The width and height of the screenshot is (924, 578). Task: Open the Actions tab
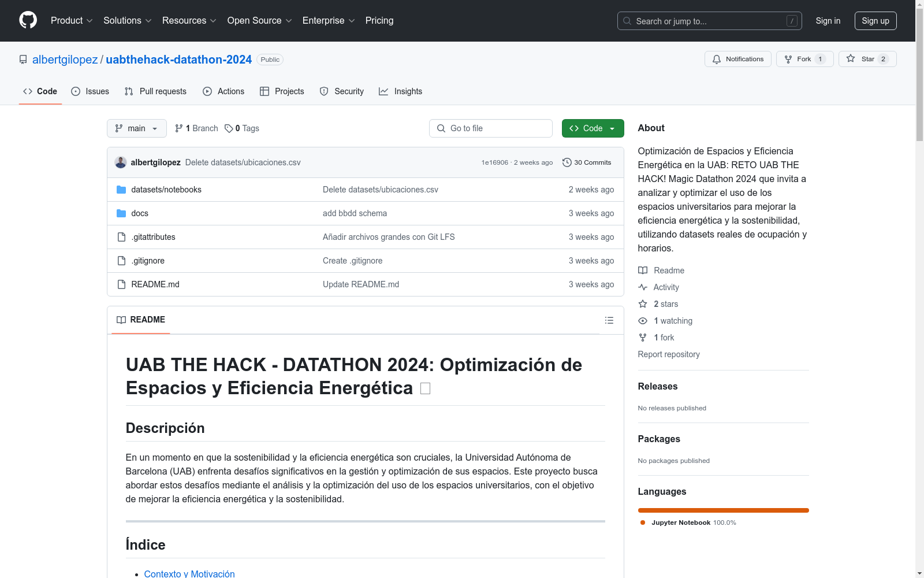pyautogui.click(x=223, y=91)
